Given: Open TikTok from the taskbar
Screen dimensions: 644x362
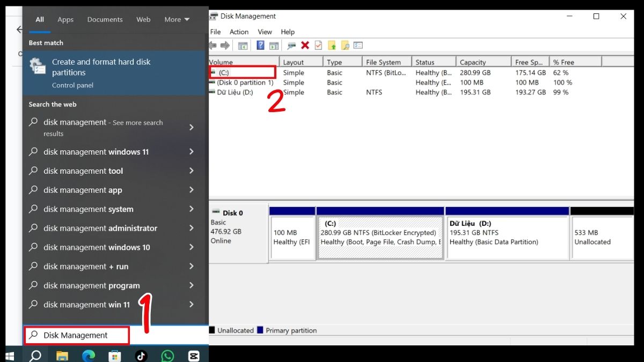Looking at the screenshot, I should click(x=141, y=356).
